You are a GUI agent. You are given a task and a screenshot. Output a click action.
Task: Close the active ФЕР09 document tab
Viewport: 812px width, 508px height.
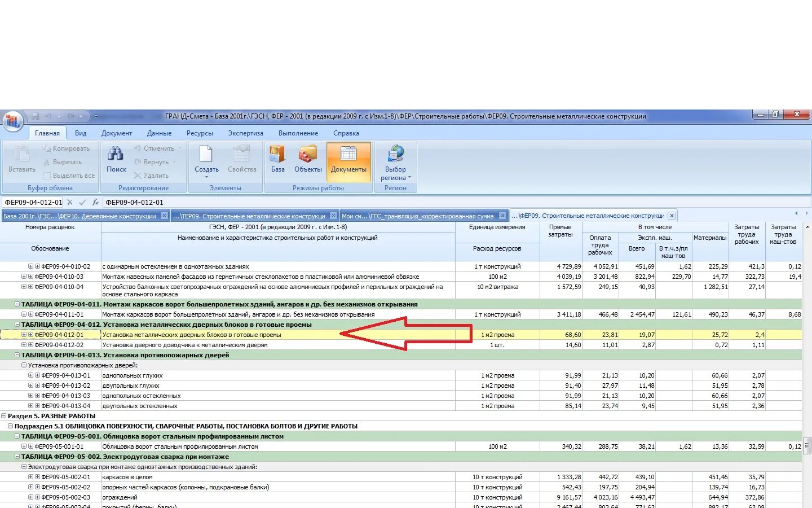click(672, 216)
